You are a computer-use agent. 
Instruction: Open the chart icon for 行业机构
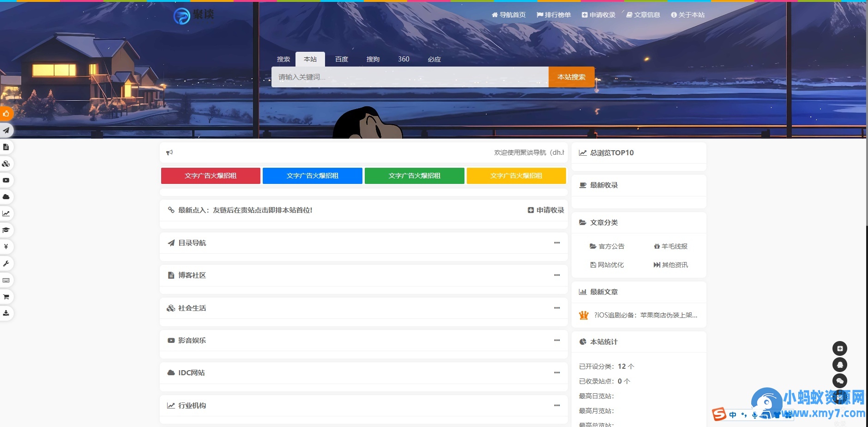click(6, 213)
